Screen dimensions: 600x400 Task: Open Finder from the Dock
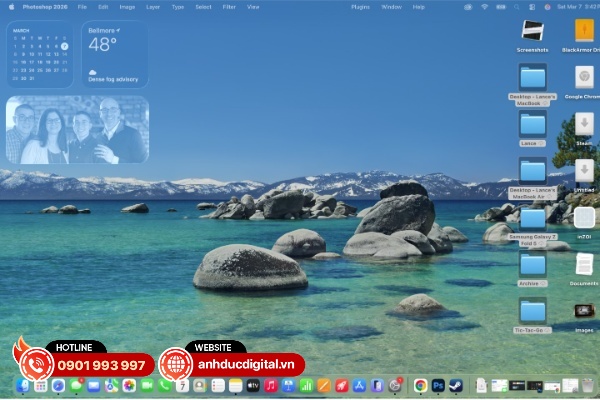coord(23,386)
